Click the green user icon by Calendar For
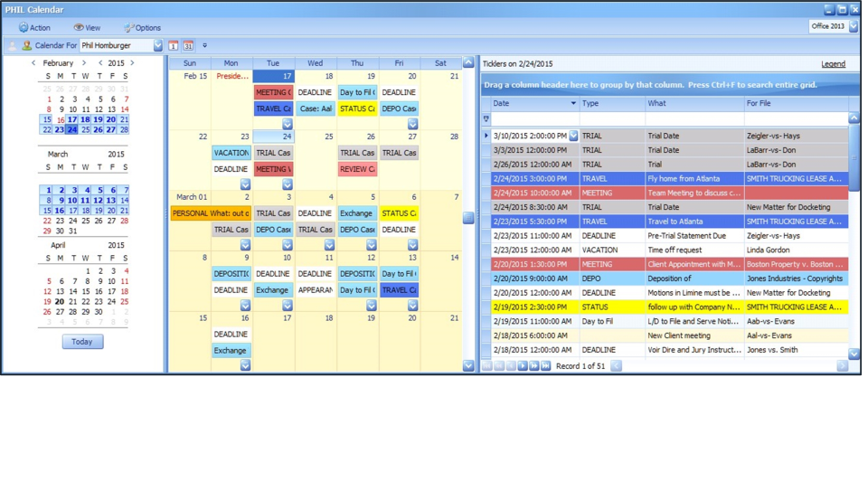 coord(26,45)
